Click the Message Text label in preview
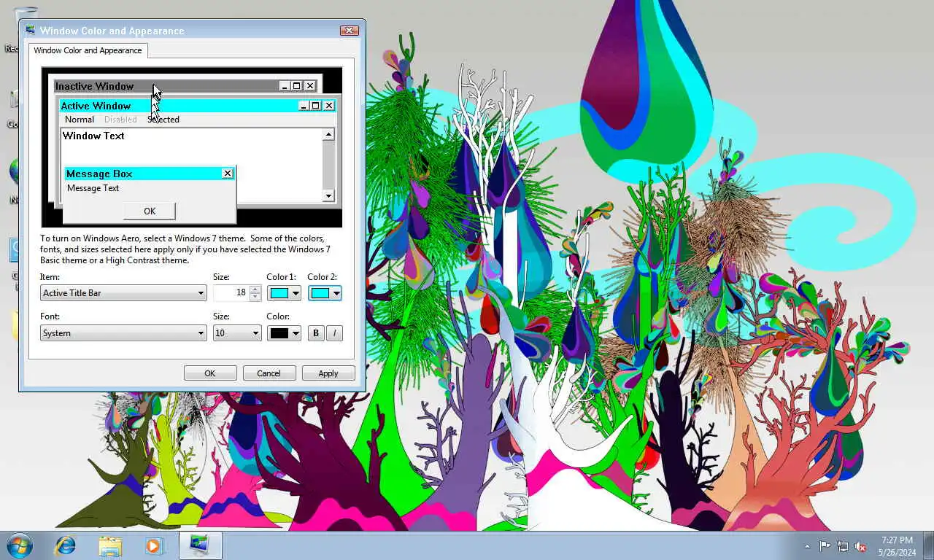This screenshot has width=934, height=560. click(93, 188)
